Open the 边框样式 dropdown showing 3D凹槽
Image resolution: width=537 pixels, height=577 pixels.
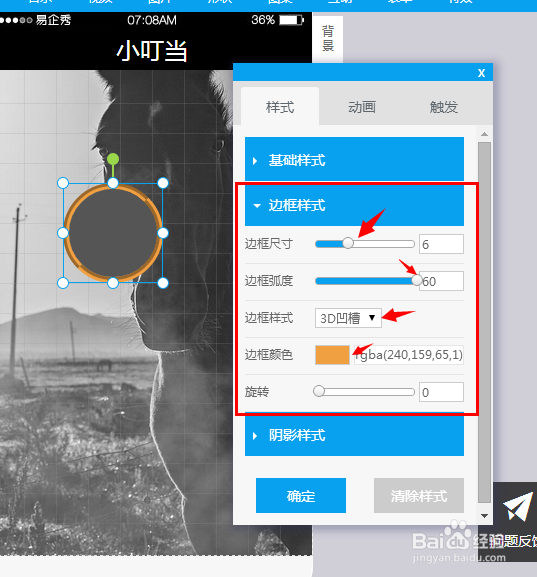click(x=348, y=318)
